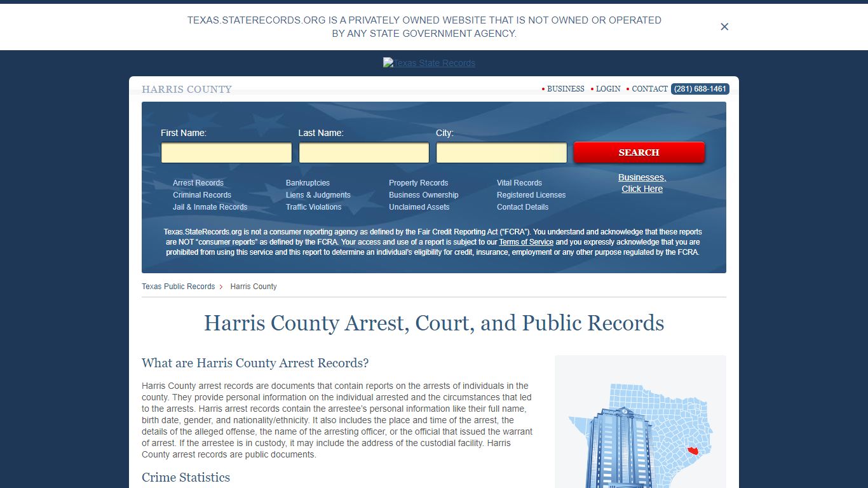Click the What are Harris County Arrest Records heading

[255, 363]
